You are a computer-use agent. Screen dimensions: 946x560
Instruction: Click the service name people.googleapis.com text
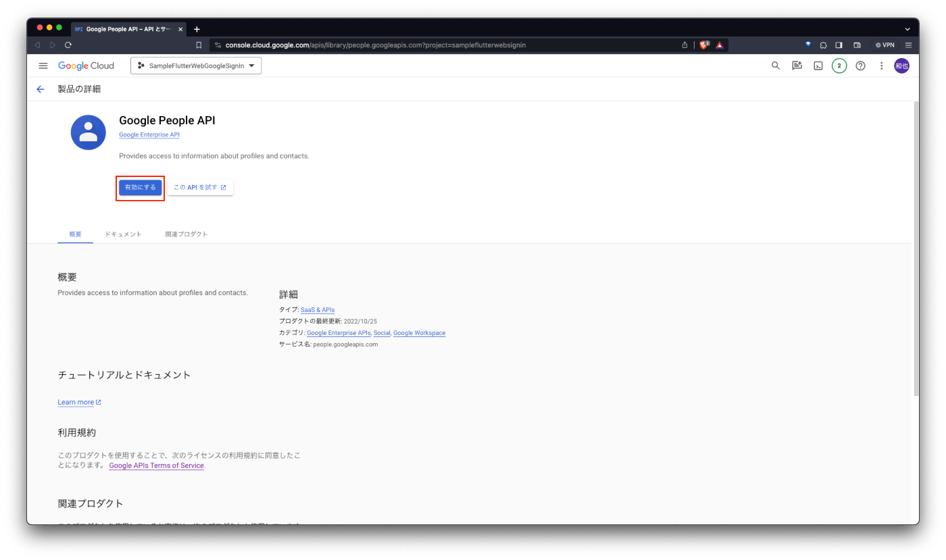345,345
